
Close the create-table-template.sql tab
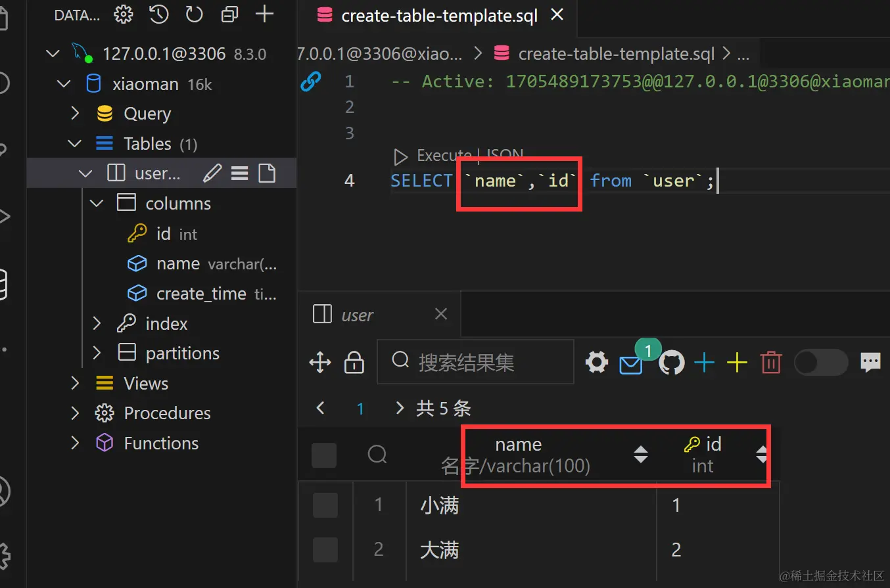point(557,14)
